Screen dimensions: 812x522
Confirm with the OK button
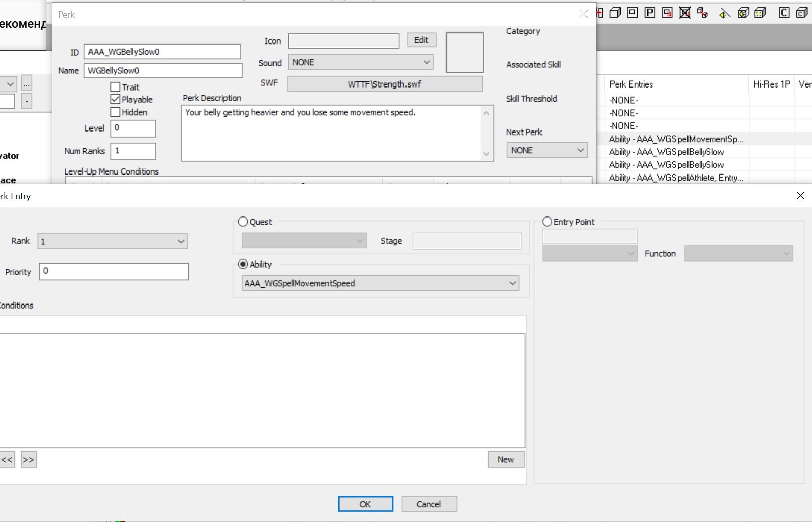[x=365, y=504]
